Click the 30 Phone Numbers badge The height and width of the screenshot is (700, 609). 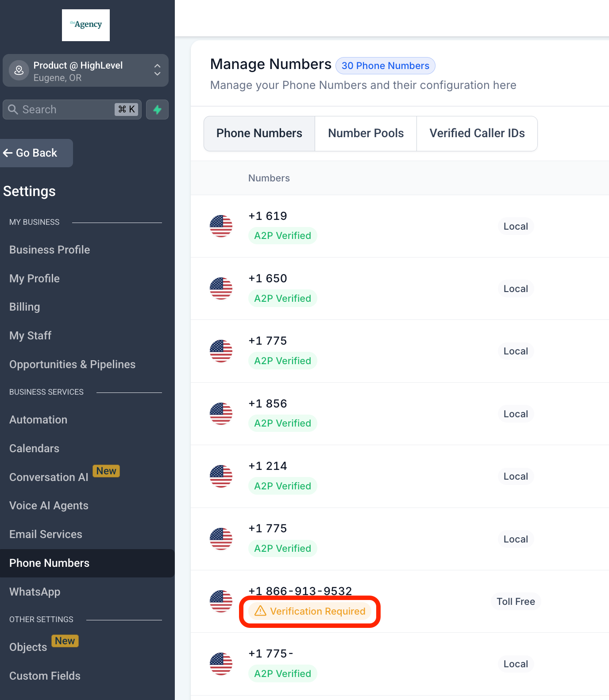[x=385, y=66]
